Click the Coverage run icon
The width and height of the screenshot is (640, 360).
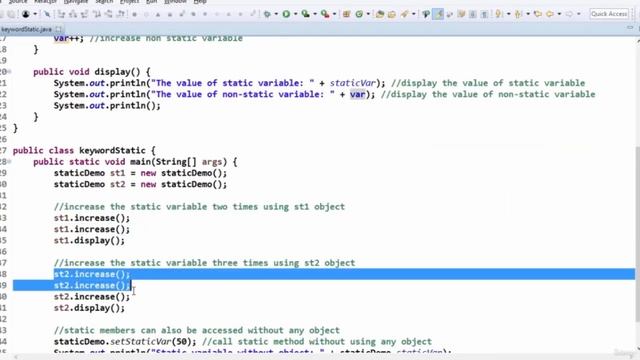305,14
